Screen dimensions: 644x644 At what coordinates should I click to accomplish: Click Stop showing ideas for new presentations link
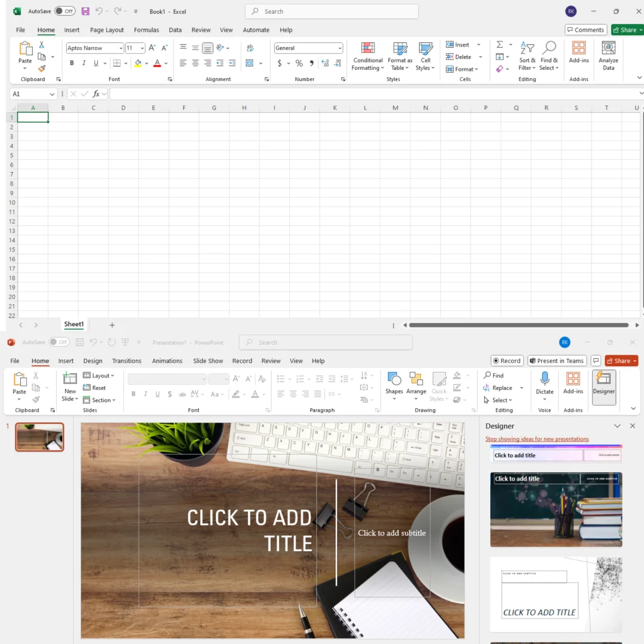tap(537, 439)
